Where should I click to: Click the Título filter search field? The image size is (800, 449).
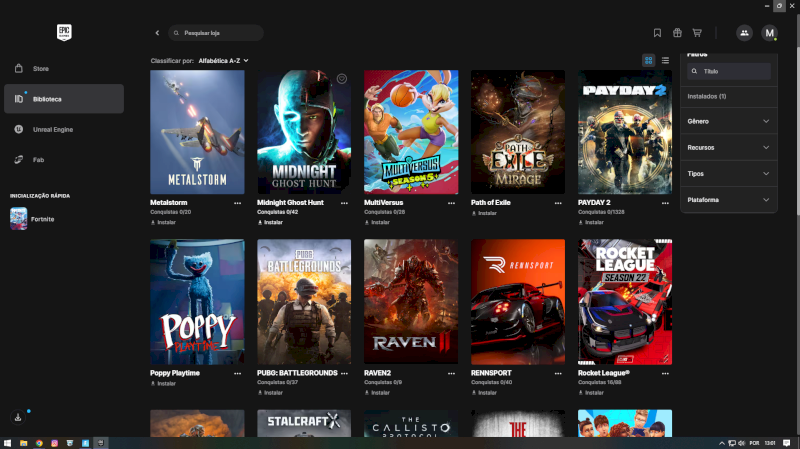(729, 71)
